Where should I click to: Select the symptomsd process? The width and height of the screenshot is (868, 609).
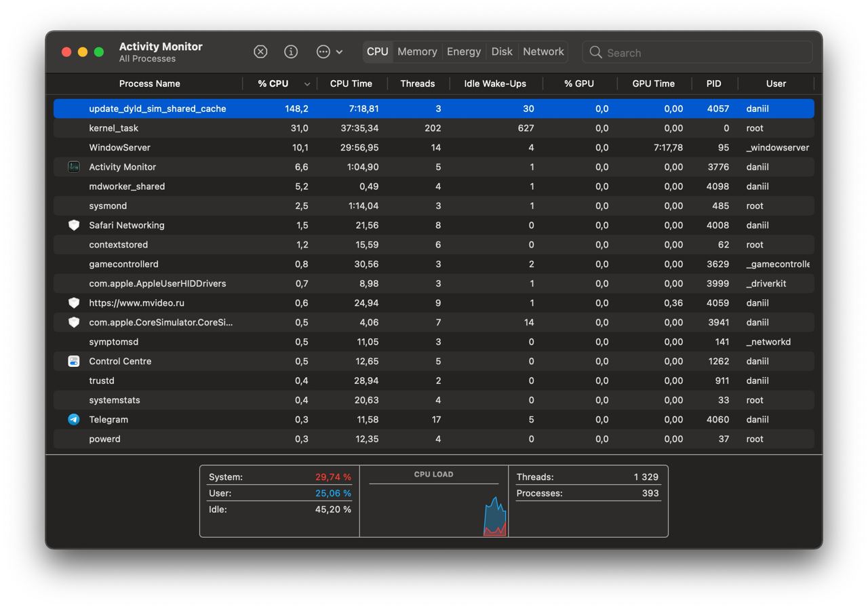pos(434,342)
